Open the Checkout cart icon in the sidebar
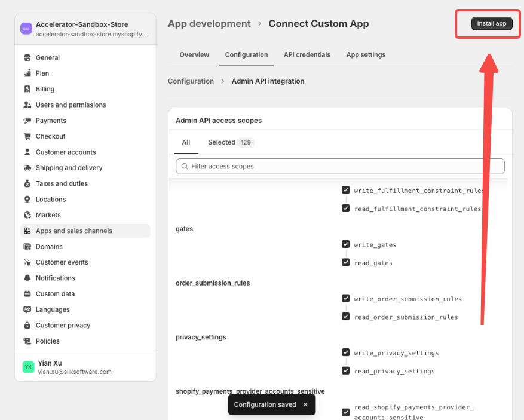This screenshot has width=524, height=420. click(x=27, y=136)
